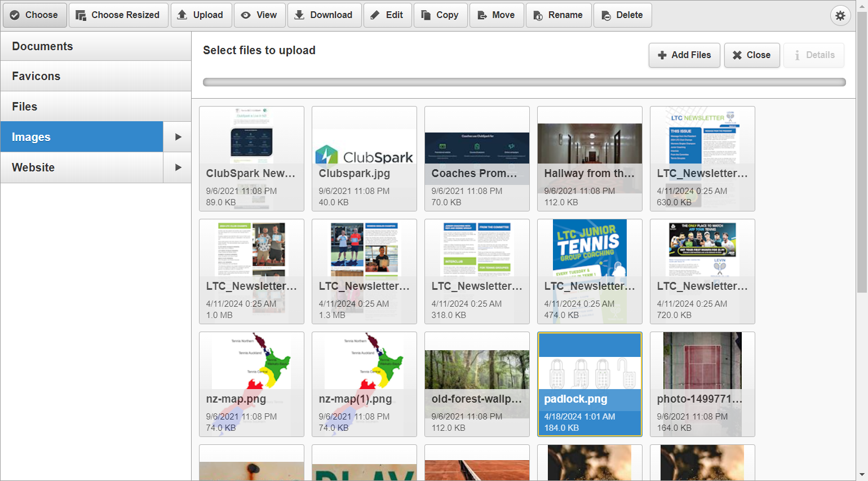Screen dimensions: 868x481
Task: Select the 474.0 KB LTC_Newsletter file
Action: coord(590,271)
